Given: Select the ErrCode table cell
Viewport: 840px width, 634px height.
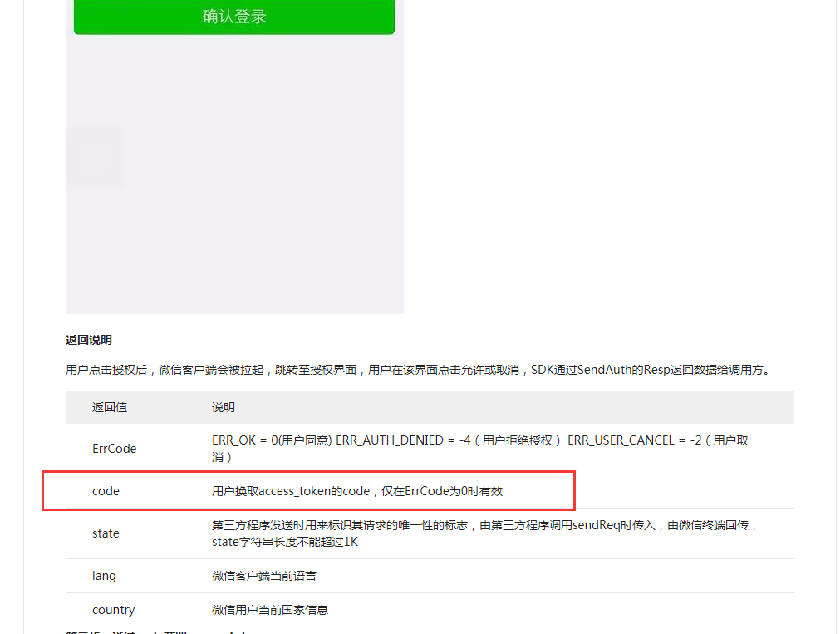Looking at the screenshot, I should pos(114,449).
